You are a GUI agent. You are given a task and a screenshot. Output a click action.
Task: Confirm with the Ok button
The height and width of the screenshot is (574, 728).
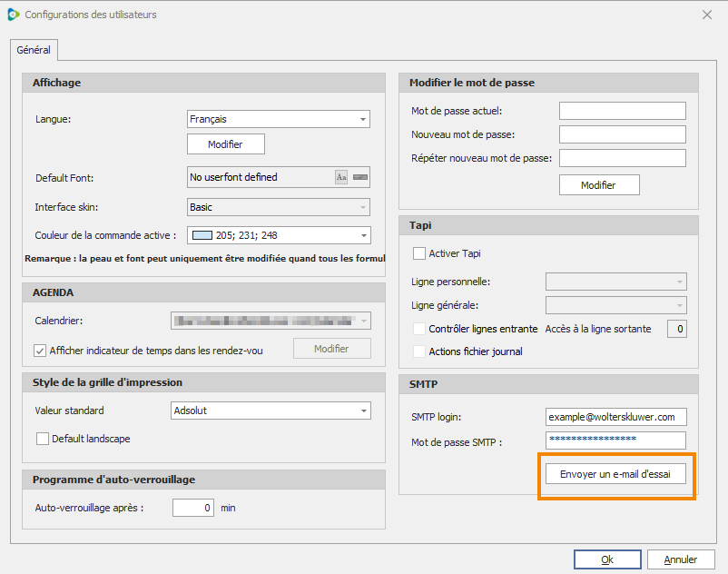[x=607, y=559]
